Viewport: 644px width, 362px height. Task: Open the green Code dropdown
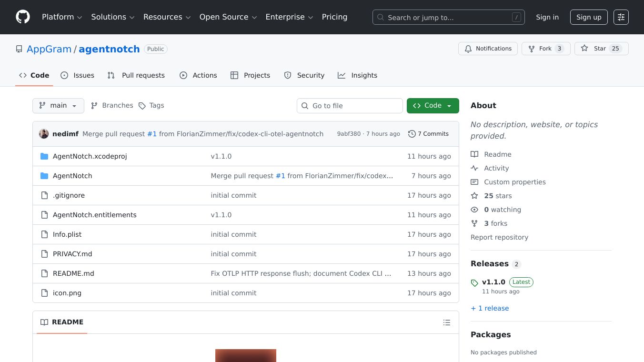click(433, 106)
